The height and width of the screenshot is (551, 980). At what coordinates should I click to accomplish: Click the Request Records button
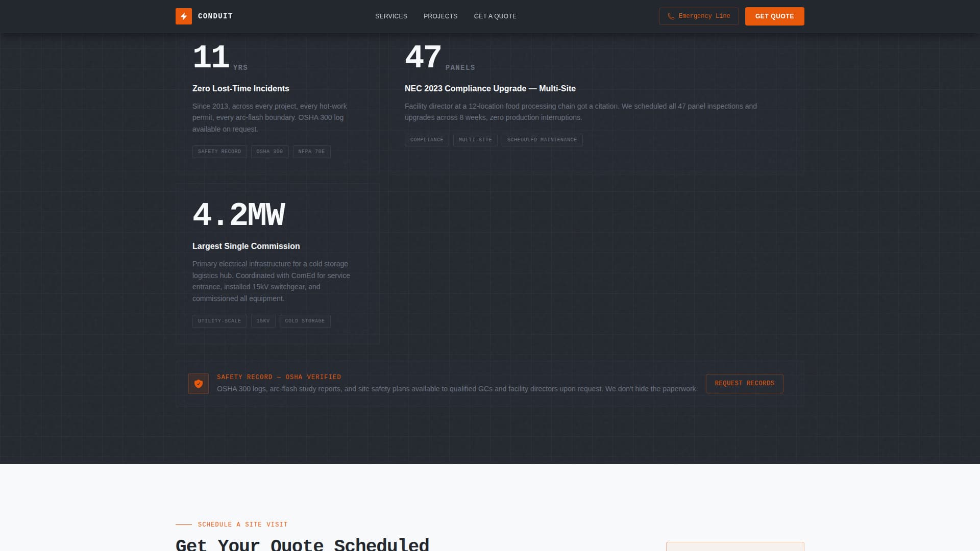click(x=744, y=384)
